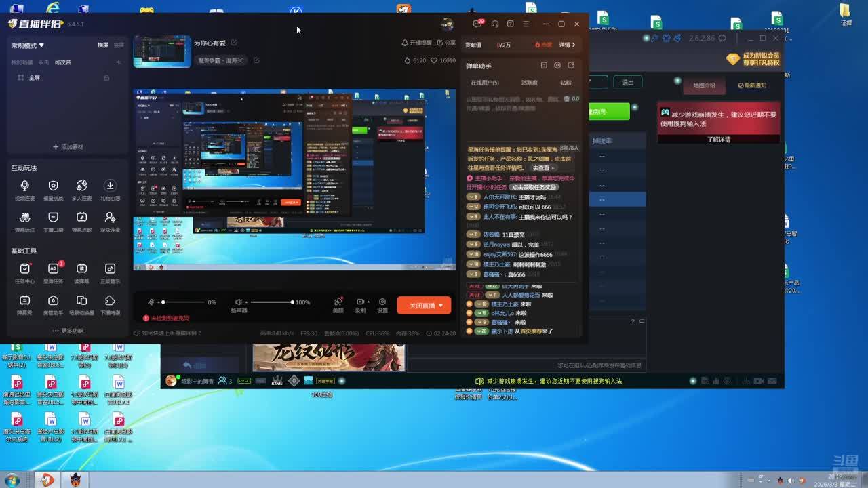Screen dimensions: 868x488
Task: Switch to 在线用户 tab
Action: (484, 83)
